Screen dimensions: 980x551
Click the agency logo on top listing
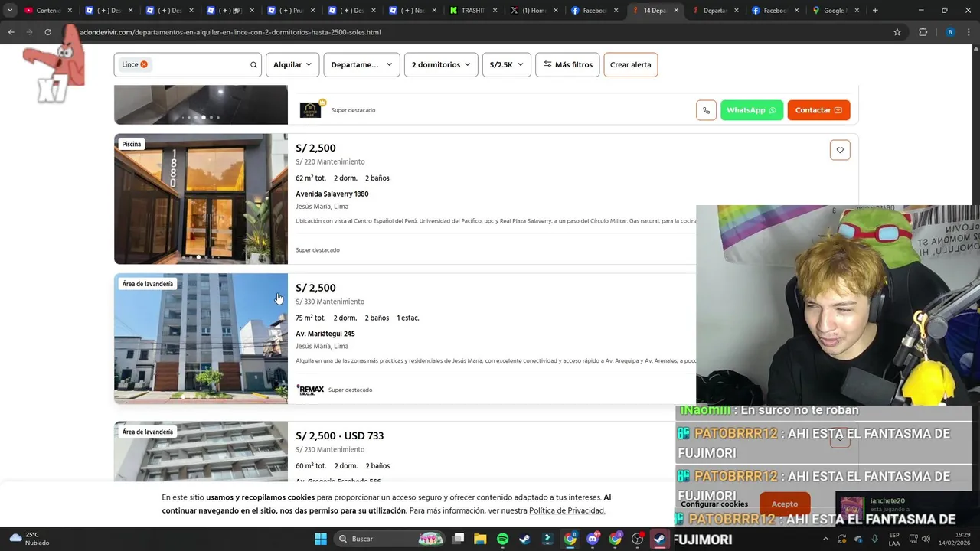coord(311,109)
